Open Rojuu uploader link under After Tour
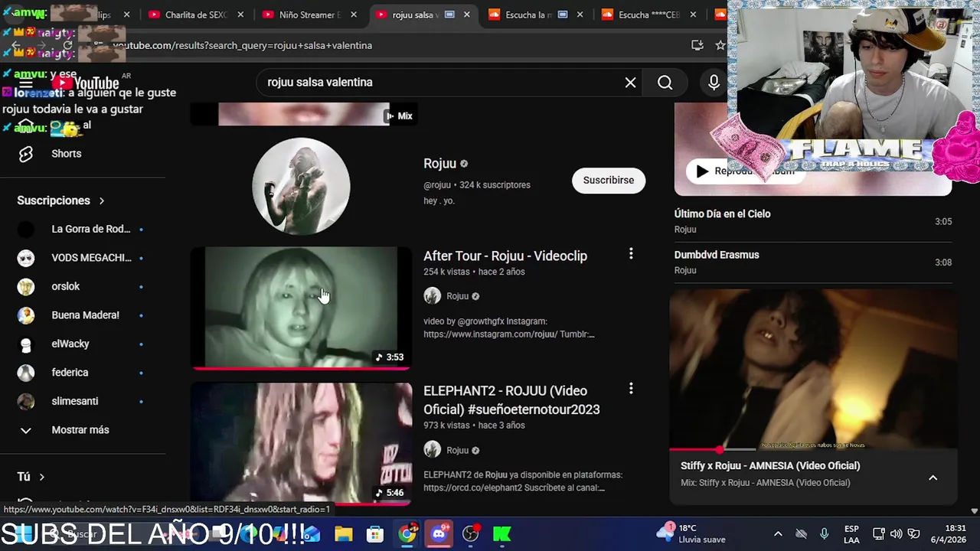This screenshot has height=551, width=980. click(x=457, y=296)
